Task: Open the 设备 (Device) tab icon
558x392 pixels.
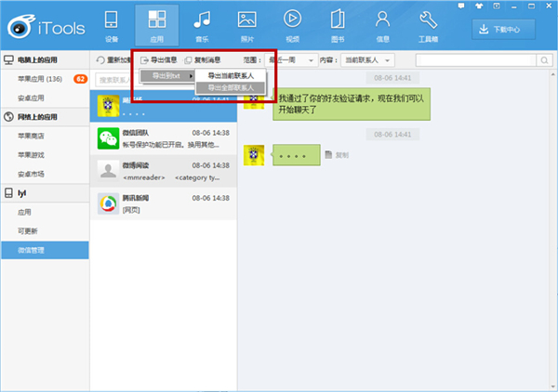Action: 112,26
